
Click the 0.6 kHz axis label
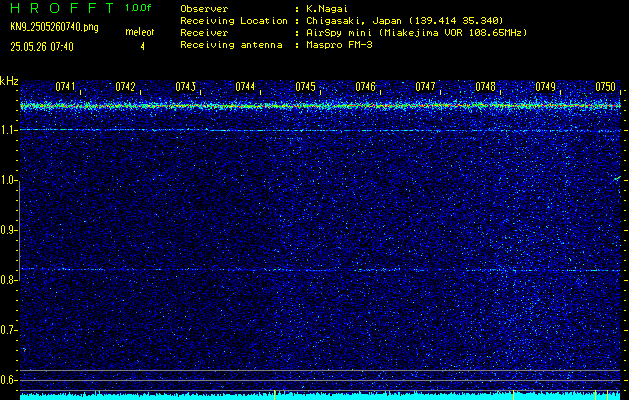click(8, 380)
